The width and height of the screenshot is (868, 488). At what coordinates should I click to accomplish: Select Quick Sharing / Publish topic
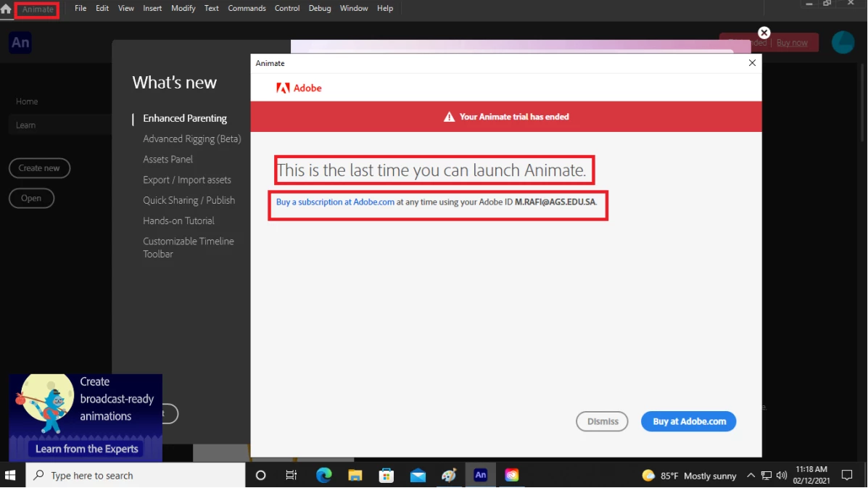coord(189,200)
